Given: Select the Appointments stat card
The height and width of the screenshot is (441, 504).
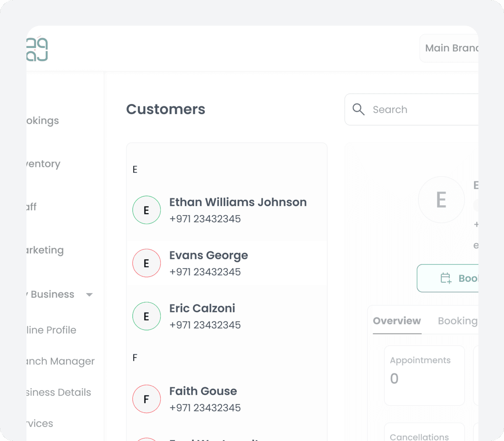Looking at the screenshot, I should (424, 375).
